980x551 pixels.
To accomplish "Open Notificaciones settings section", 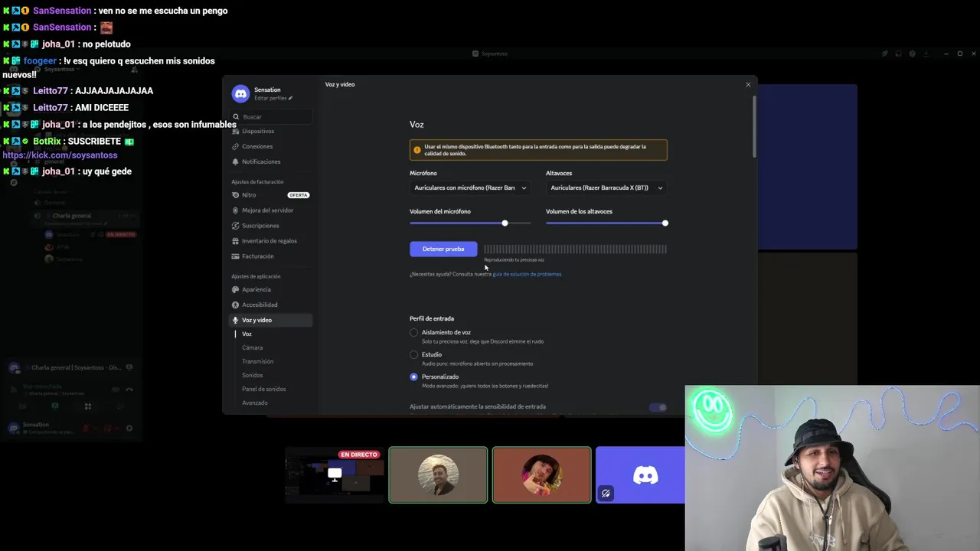I will [271, 161].
